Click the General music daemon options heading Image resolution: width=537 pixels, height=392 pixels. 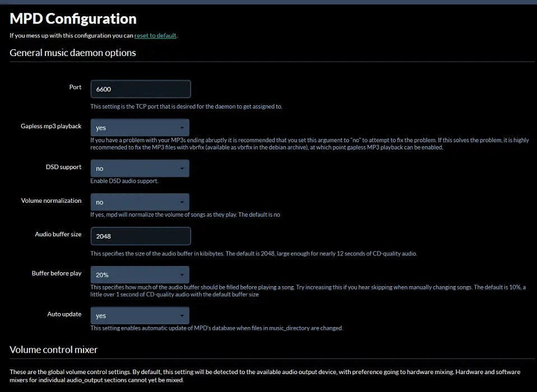tap(73, 53)
